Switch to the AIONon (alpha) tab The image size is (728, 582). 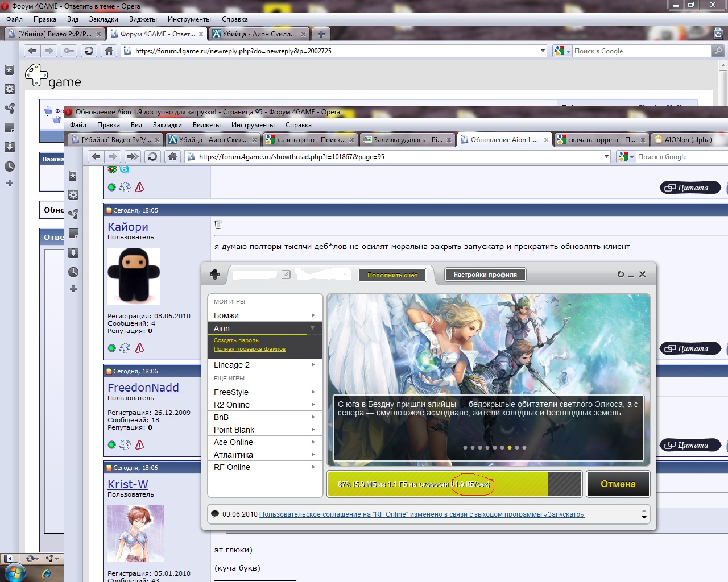(688, 139)
